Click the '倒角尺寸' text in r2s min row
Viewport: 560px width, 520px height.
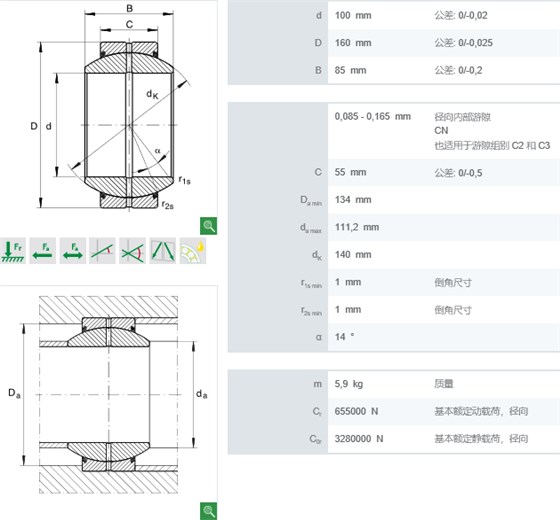click(x=453, y=310)
